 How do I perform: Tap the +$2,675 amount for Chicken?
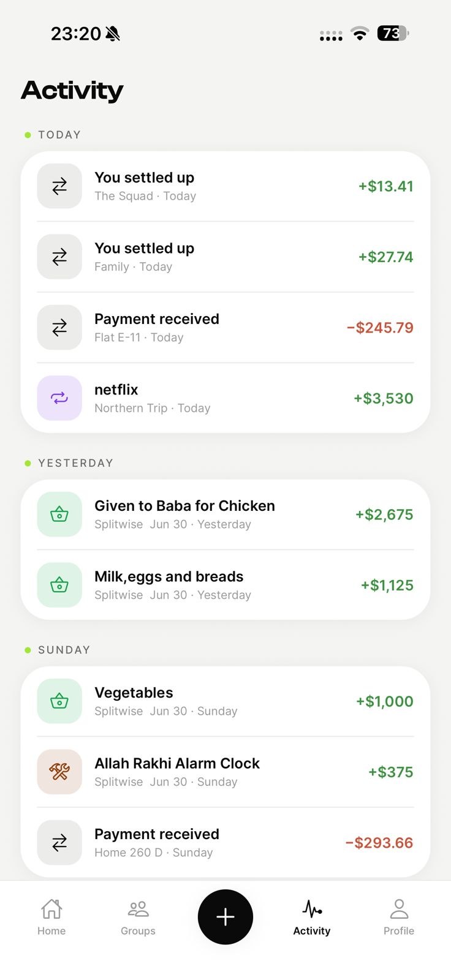384,514
